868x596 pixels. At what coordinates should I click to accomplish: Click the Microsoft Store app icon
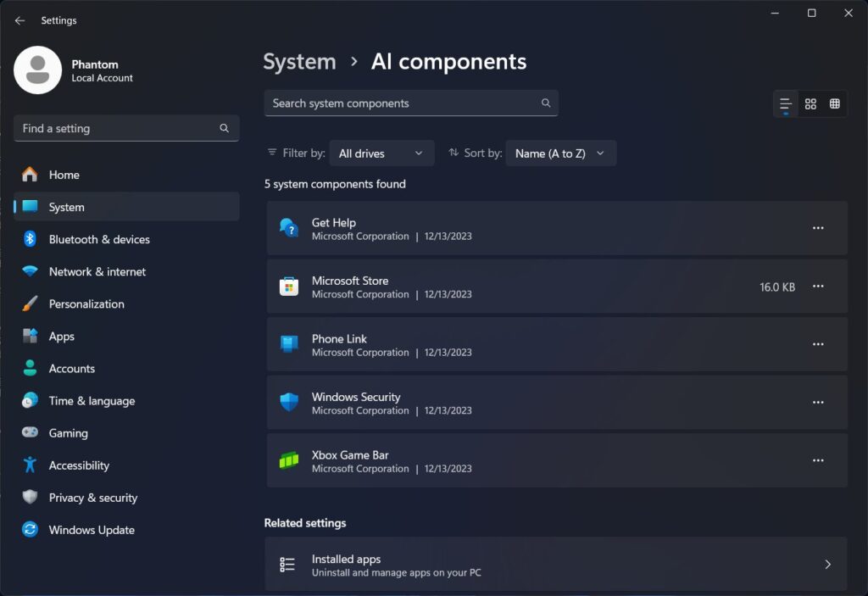(289, 287)
